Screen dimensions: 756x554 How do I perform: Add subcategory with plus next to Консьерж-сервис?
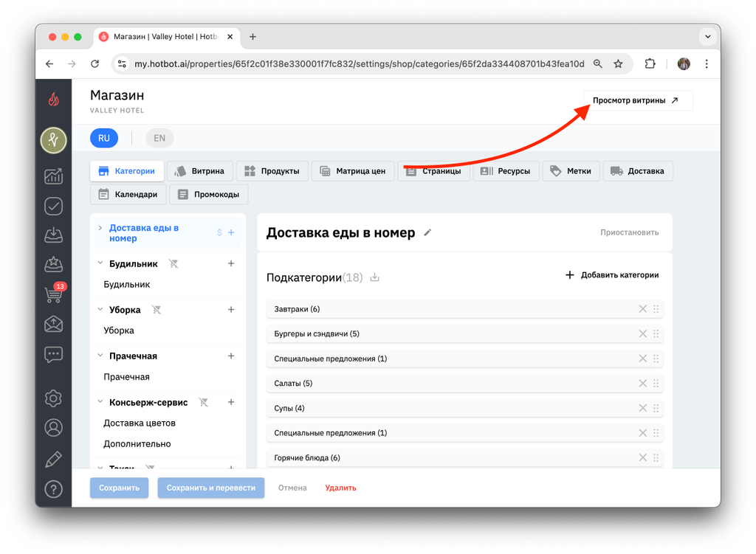(x=231, y=402)
